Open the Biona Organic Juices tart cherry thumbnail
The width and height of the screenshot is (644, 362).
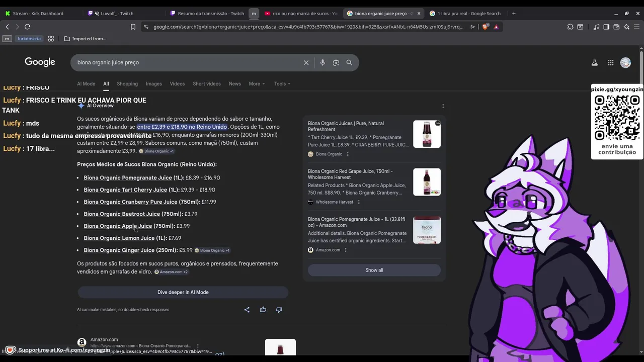coord(427,134)
